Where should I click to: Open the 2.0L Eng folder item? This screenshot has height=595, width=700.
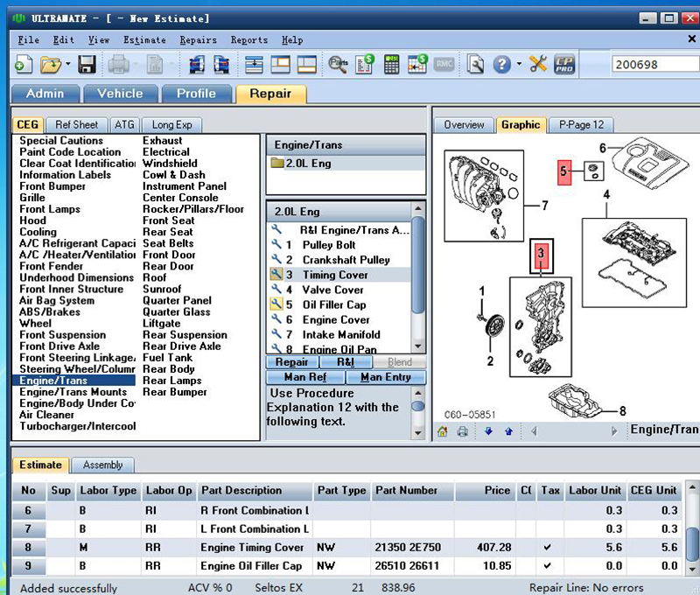308,164
